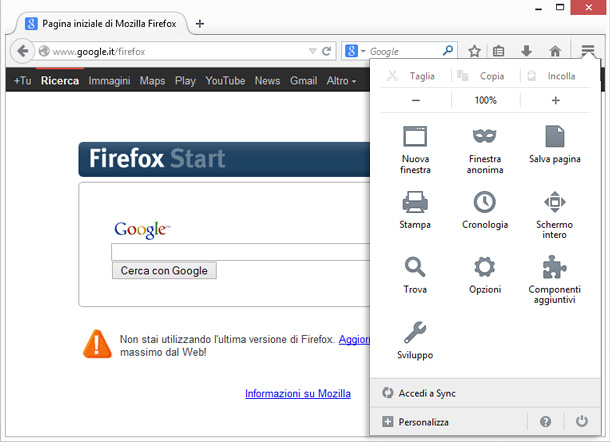This screenshot has height=442, width=610.
Task: Click the address bar URL field
Action: coord(179,51)
